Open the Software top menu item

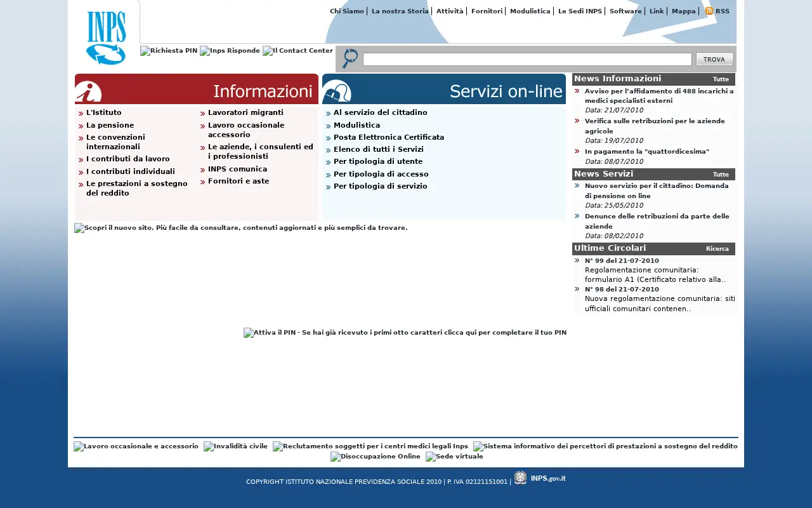click(625, 11)
